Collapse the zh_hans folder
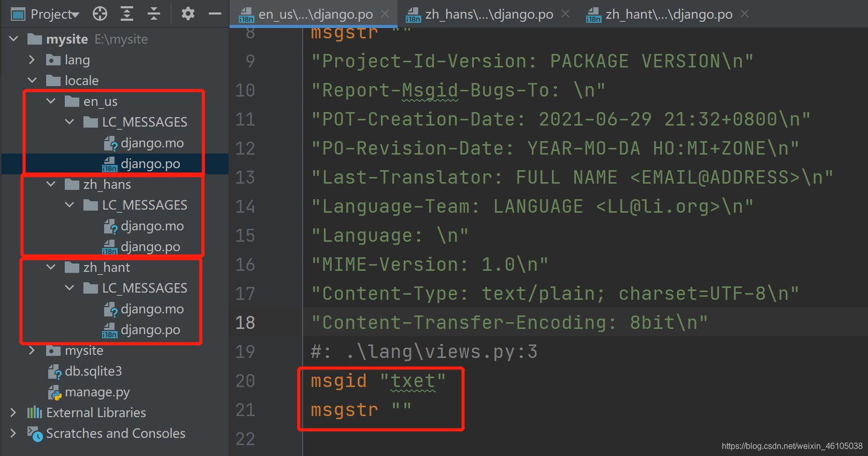 click(51, 184)
